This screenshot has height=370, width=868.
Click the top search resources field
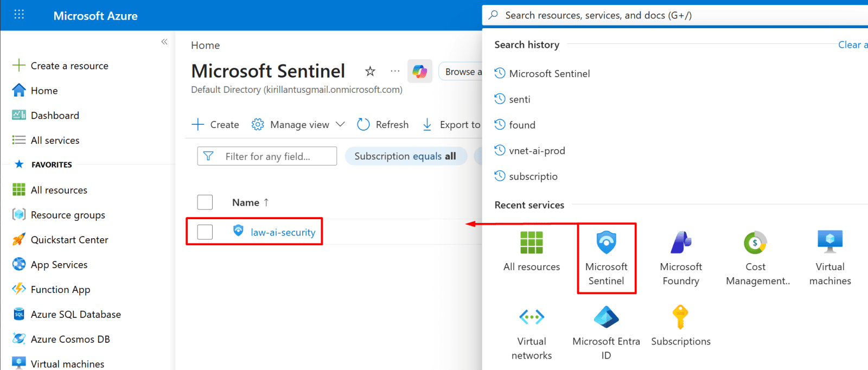point(675,15)
